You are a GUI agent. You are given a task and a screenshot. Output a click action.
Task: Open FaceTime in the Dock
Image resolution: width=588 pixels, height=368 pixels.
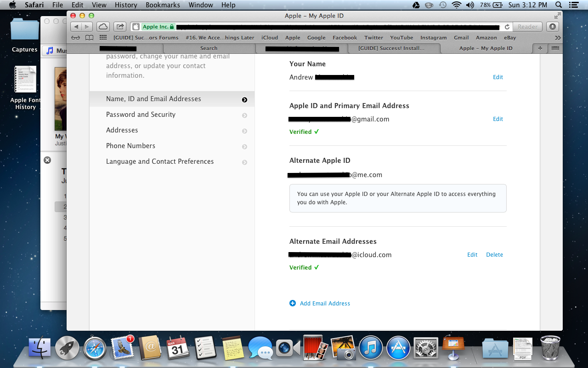point(288,348)
